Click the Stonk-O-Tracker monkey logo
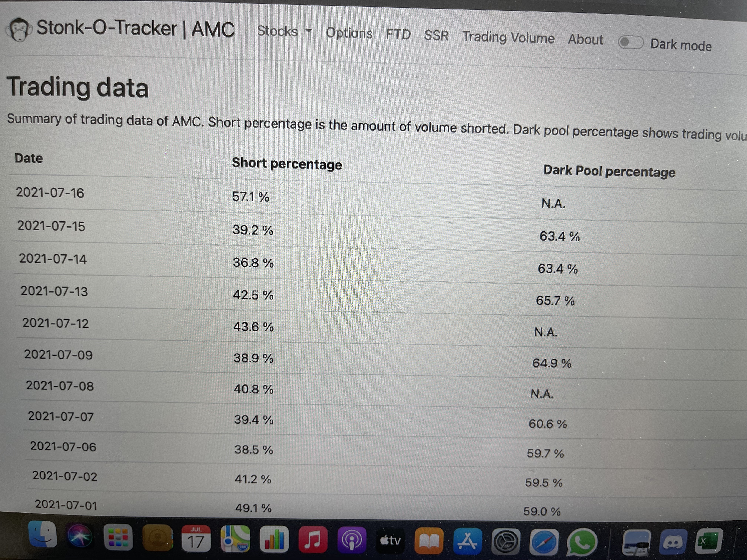Screen dimensions: 747x560 (20, 30)
